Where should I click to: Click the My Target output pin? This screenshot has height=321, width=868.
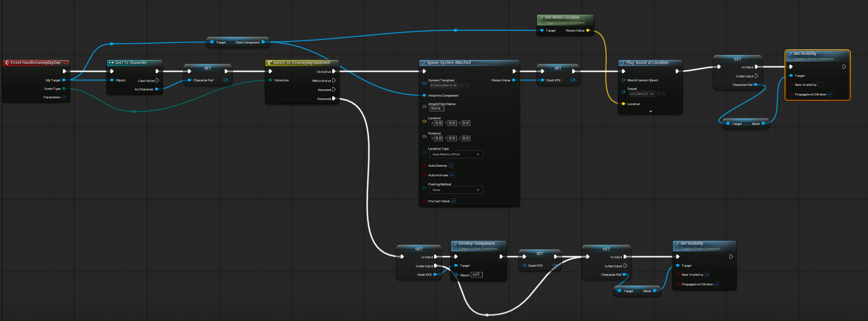[64, 80]
